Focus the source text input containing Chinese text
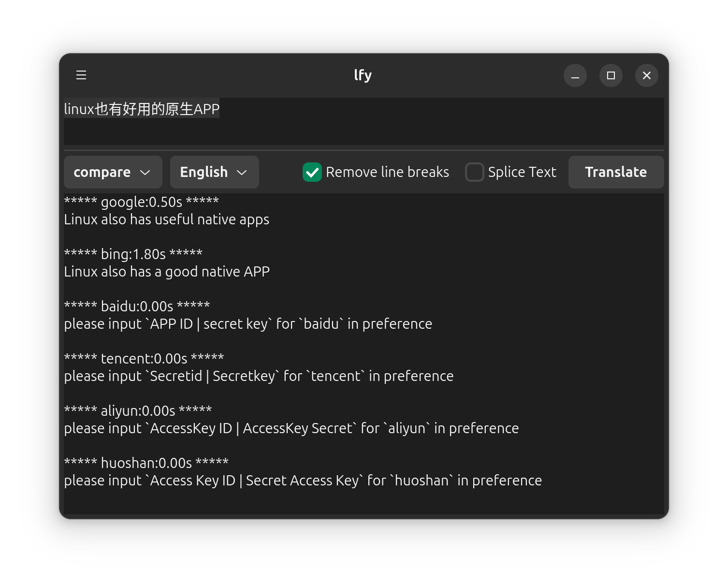The height and width of the screenshot is (584, 728). point(364,121)
